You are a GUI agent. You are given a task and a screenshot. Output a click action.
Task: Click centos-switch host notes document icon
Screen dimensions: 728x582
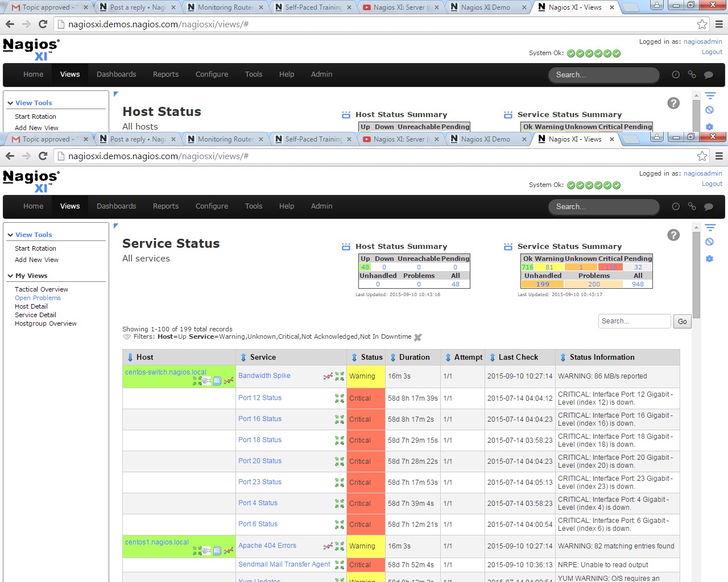(x=217, y=381)
